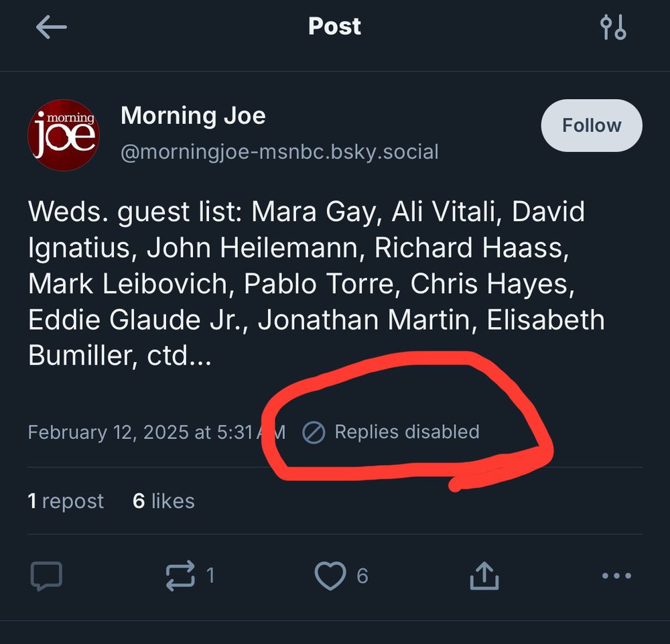Tap the like count number 6
Image resolution: width=670 pixels, height=644 pixels.
pos(362,576)
